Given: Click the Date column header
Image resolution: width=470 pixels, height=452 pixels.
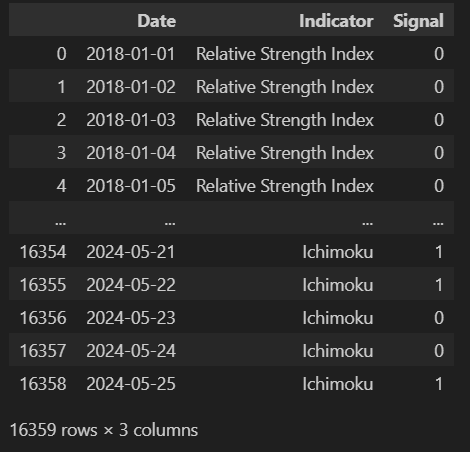Looking at the screenshot, I should click(156, 21).
